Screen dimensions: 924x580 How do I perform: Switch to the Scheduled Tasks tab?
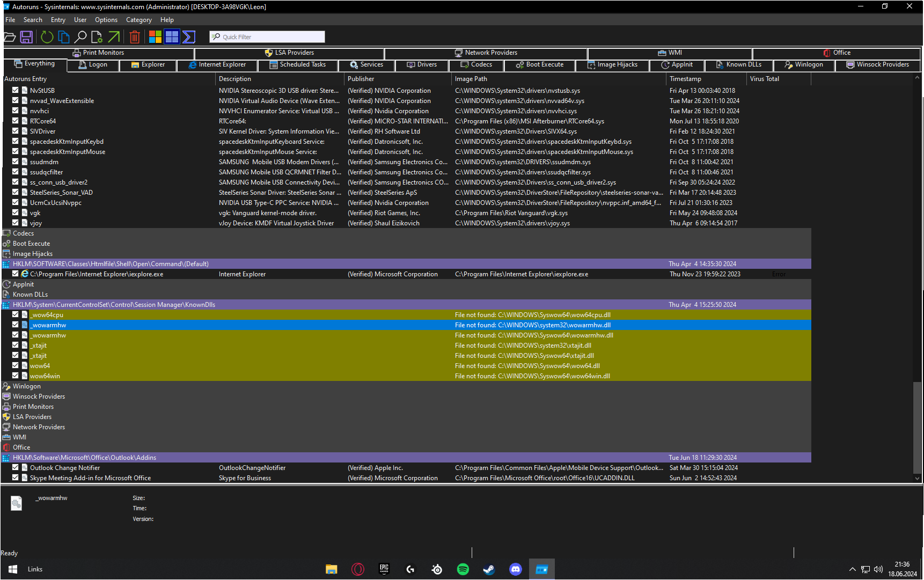298,65
